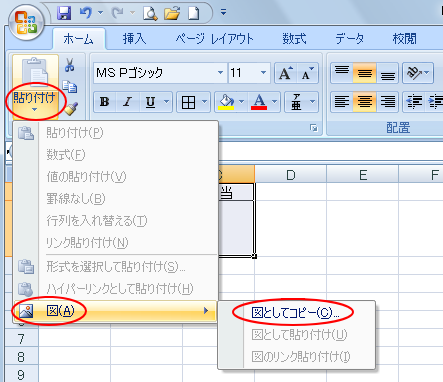Open the undo history dropdown arrow

(101, 13)
